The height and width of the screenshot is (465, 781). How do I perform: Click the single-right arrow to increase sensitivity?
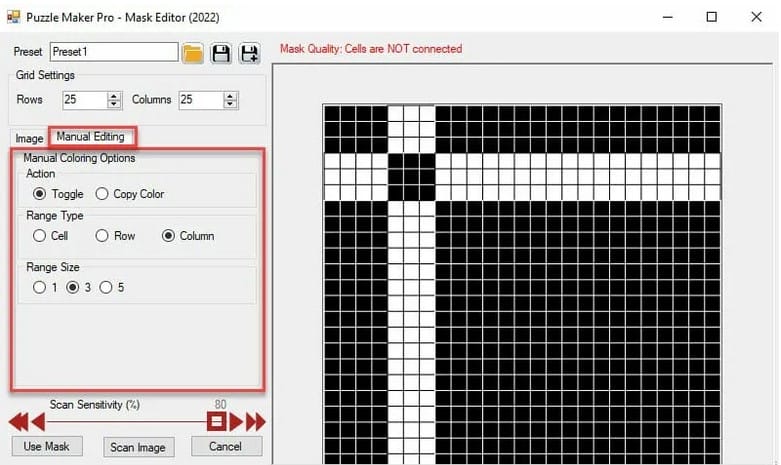[x=234, y=422]
